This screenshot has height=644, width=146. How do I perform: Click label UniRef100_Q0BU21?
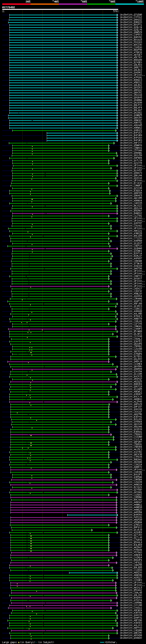[131, 130]
